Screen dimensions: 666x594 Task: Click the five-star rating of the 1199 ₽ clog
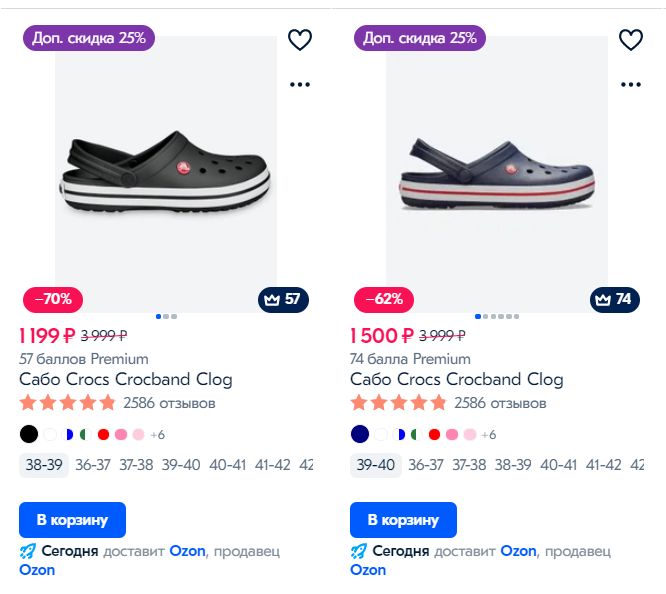[x=68, y=404]
